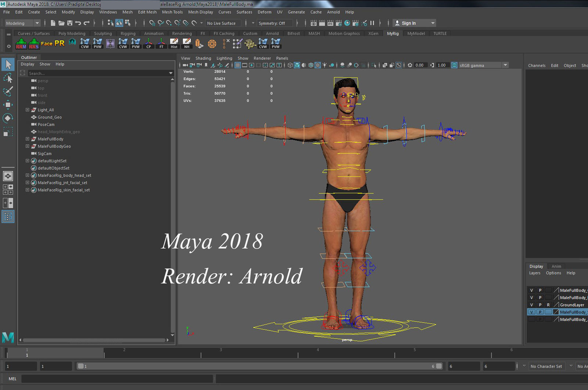Switch to the Anim layer tab
This screenshot has height=390, width=588.
click(x=556, y=266)
